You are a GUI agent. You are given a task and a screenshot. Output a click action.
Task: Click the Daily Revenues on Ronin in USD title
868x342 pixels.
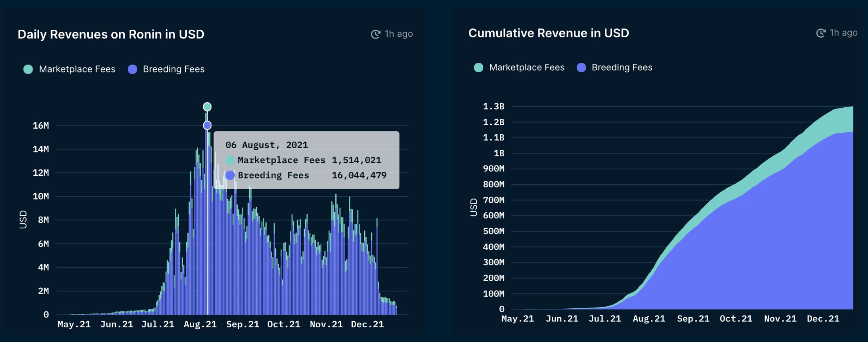pyautogui.click(x=111, y=34)
